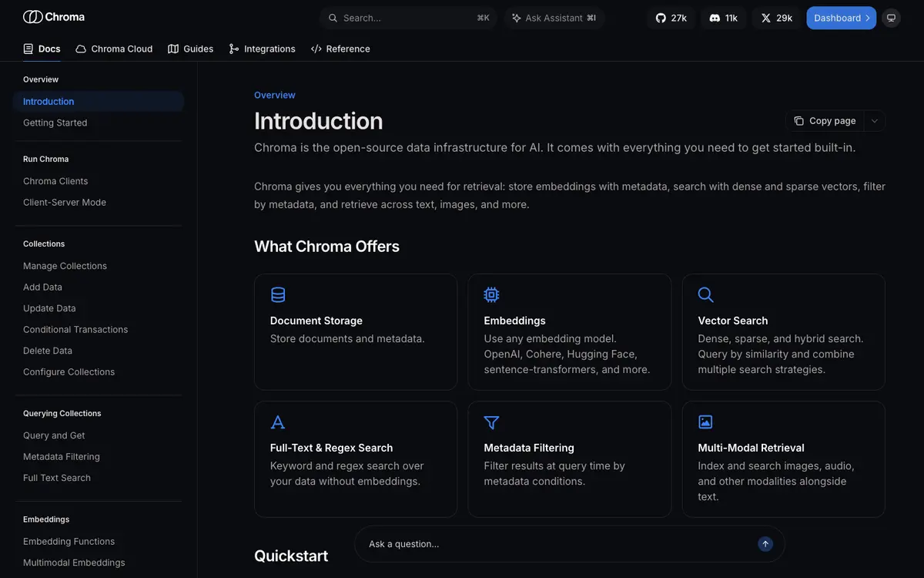Image resolution: width=924 pixels, height=578 pixels.
Task: Switch to the Docs tab
Action: point(42,49)
